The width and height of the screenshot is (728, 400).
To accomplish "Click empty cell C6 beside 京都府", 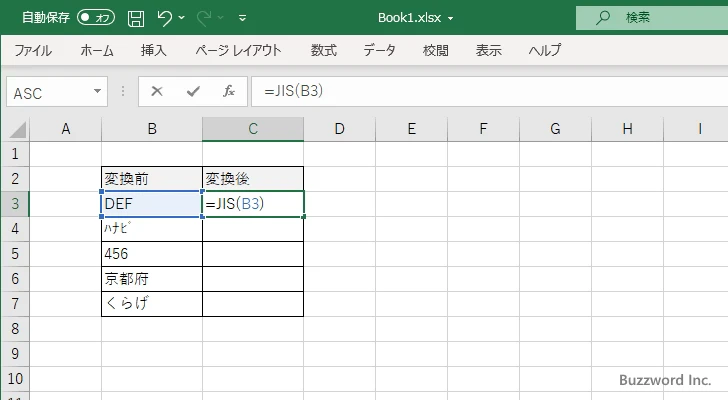I will tap(253, 279).
